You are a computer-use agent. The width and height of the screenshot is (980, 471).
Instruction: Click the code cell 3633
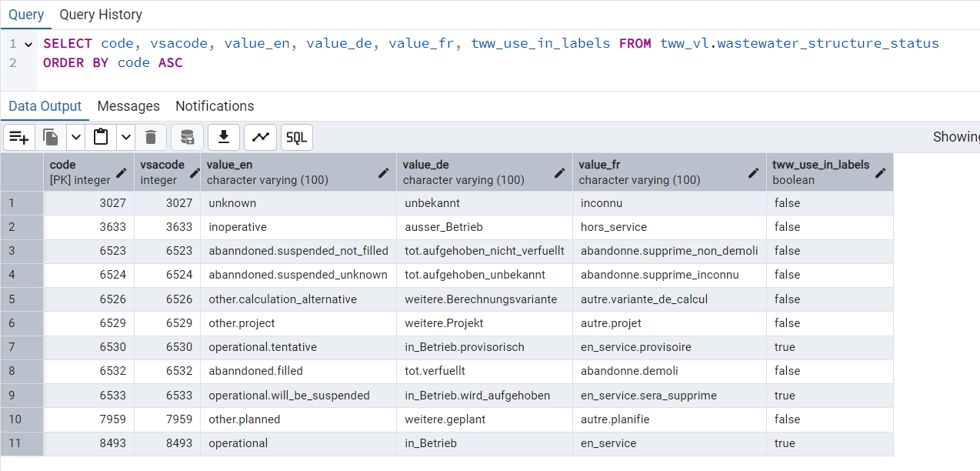point(88,227)
